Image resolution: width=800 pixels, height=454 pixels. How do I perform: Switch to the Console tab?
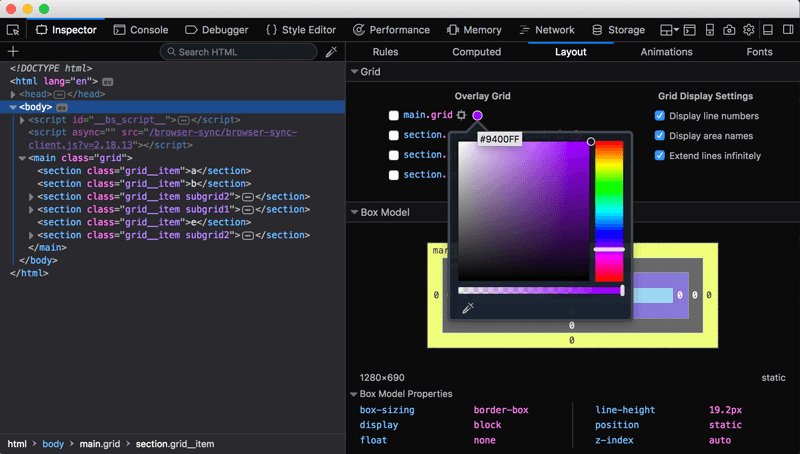tap(141, 30)
